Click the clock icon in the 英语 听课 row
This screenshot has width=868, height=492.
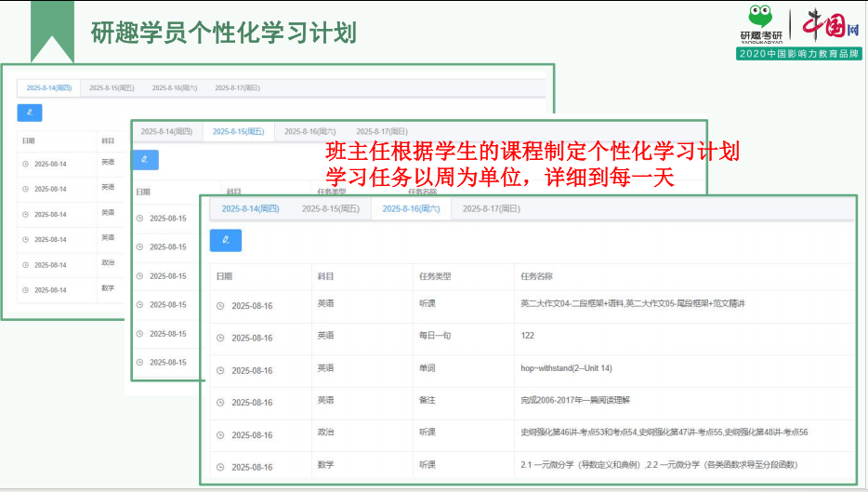(220, 306)
